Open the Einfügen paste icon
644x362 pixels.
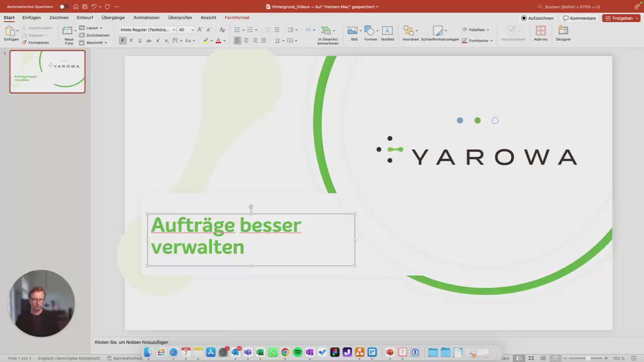9,31
